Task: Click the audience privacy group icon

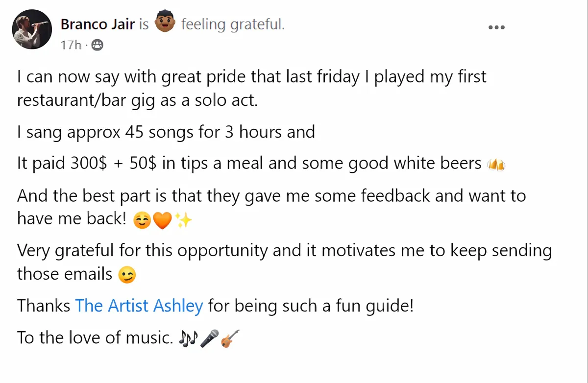Action: 97,45
